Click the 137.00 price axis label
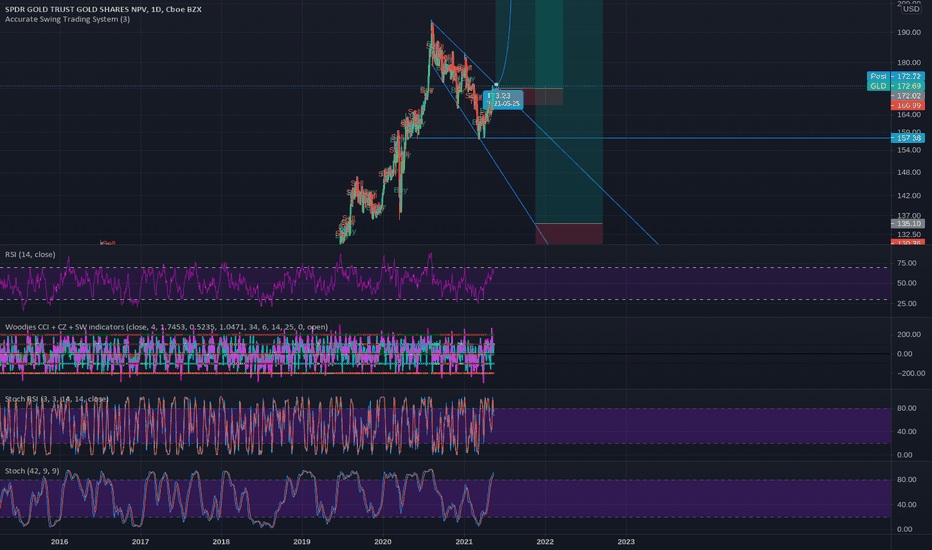Image resolution: width=932 pixels, height=550 pixels. pyautogui.click(x=909, y=216)
